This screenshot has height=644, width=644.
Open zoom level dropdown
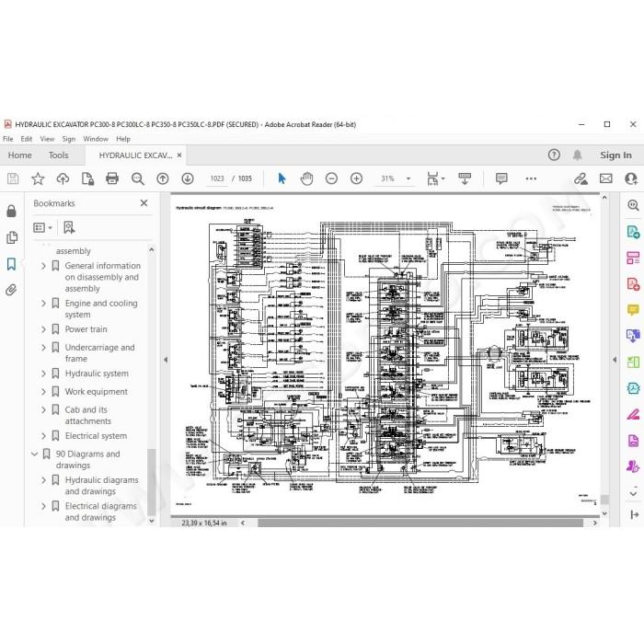[x=408, y=178]
